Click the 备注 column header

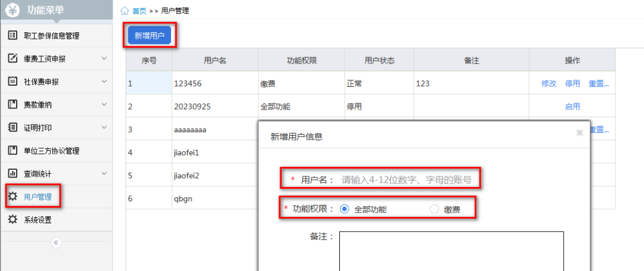click(x=472, y=60)
